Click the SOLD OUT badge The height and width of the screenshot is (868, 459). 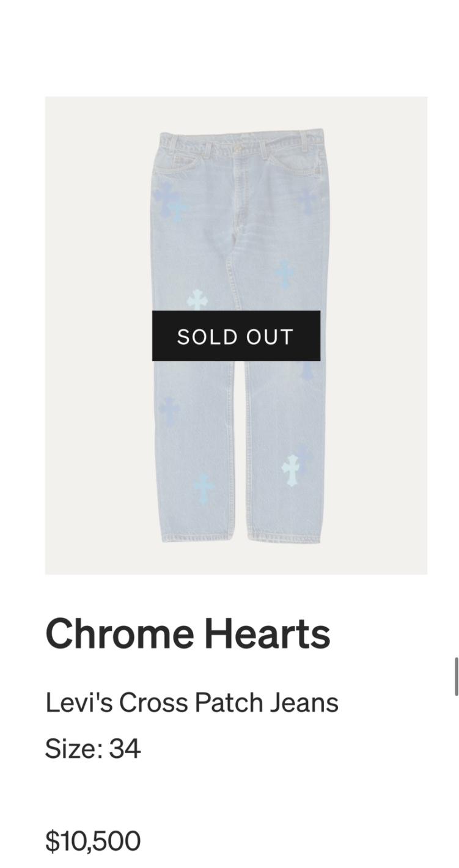tap(236, 336)
